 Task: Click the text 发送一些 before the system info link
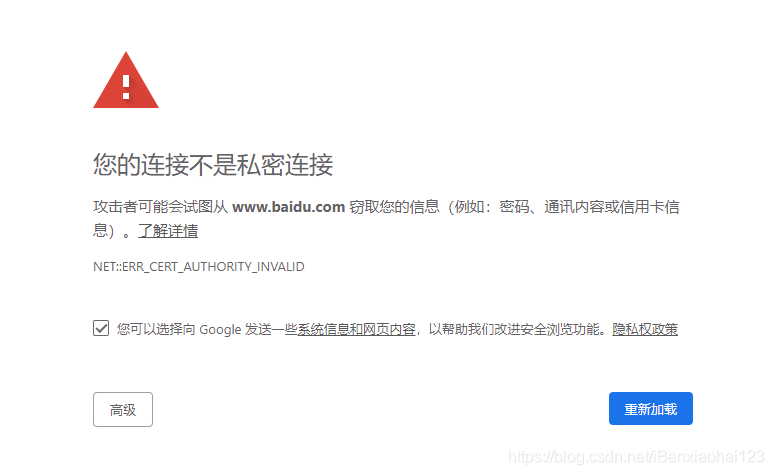pyautogui.click(x=271, y=329)
